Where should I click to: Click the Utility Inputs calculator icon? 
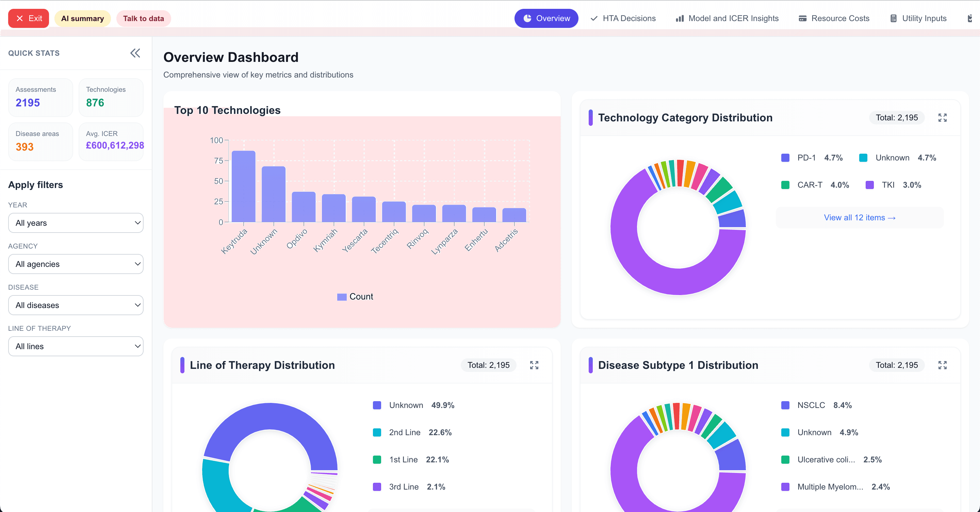[x=893, y=18]
